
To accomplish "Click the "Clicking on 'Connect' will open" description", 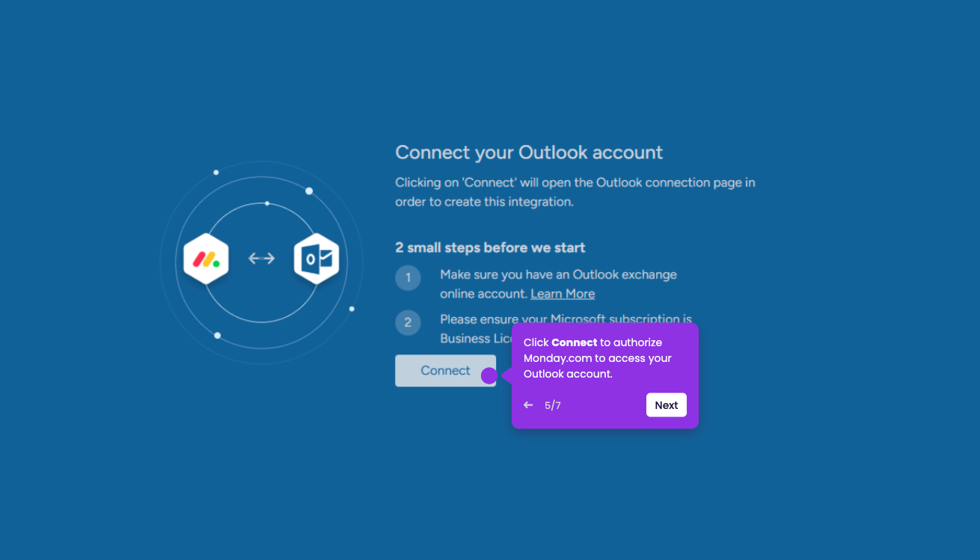I will click(x=575, y=192).
